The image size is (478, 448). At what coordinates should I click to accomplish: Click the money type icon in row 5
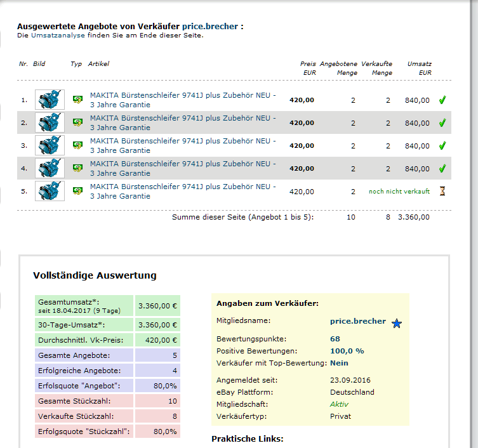(x=77, y=191)
